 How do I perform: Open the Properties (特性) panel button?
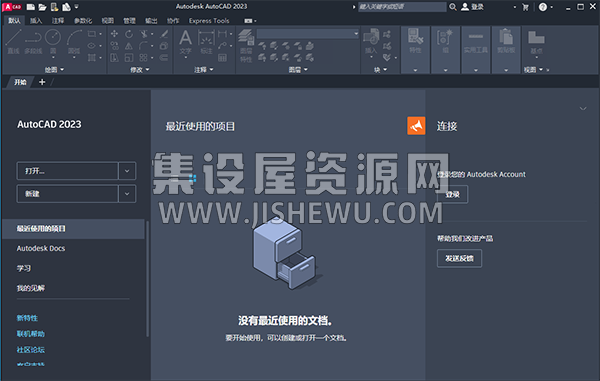(x=415, y=42)
